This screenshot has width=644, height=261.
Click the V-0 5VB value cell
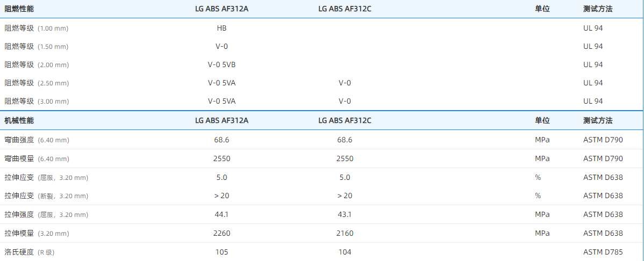(x=221, y=64)
